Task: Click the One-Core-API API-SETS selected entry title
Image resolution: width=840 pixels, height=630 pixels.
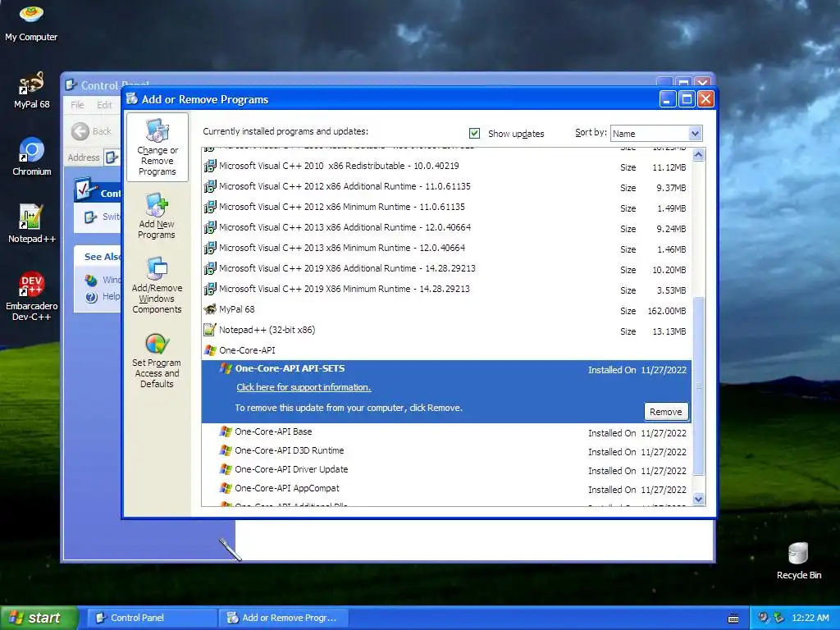Action: click(x=290, y=368)
